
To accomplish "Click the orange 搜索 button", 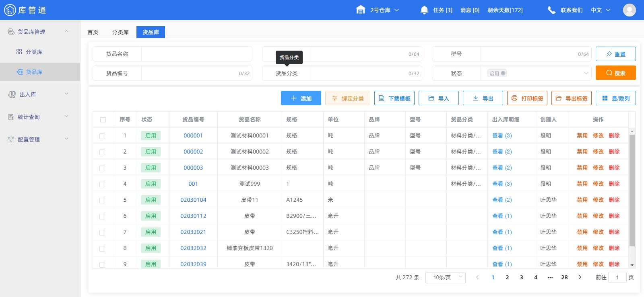I will pyautogui.click(x=615, y=73).
